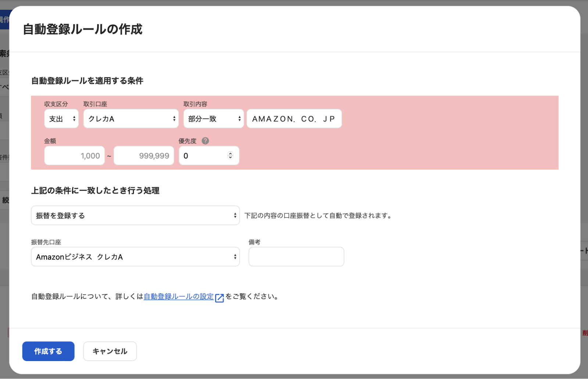Click the external link icon beside 自動登録ルールの設定
The image size is (588, 379).
[x=219, y=297]
